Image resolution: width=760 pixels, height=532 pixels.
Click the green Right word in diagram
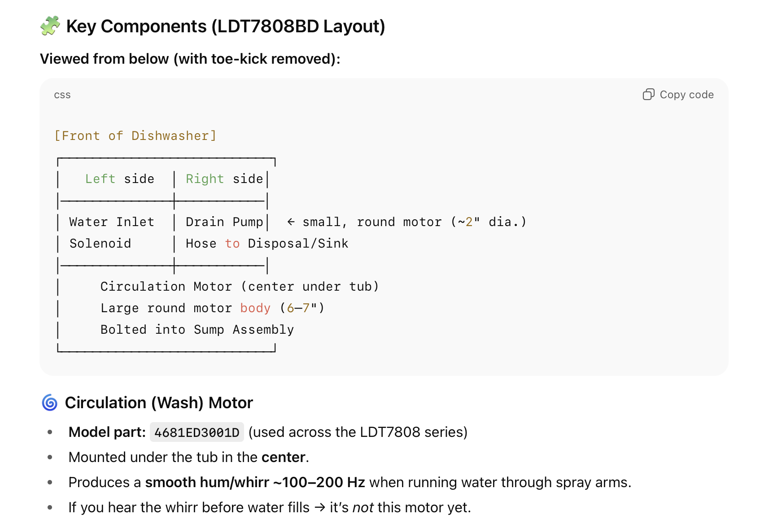point(205,179)
